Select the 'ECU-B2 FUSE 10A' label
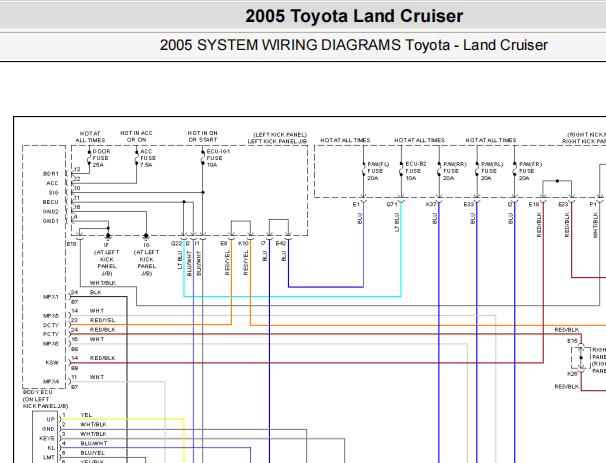Viewport: 606px width, 463px height. [416, 171]
